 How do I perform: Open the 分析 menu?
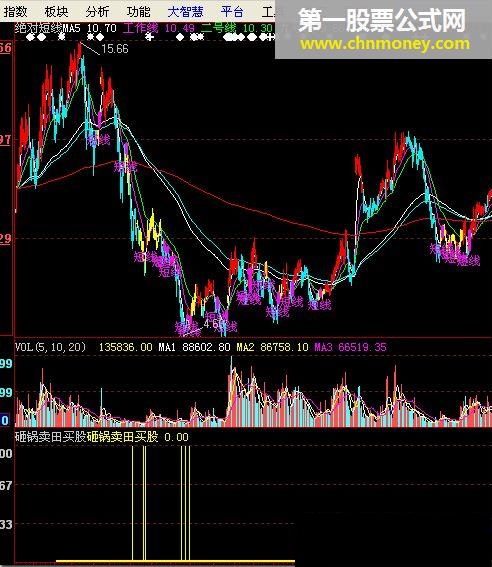(97, 12)
